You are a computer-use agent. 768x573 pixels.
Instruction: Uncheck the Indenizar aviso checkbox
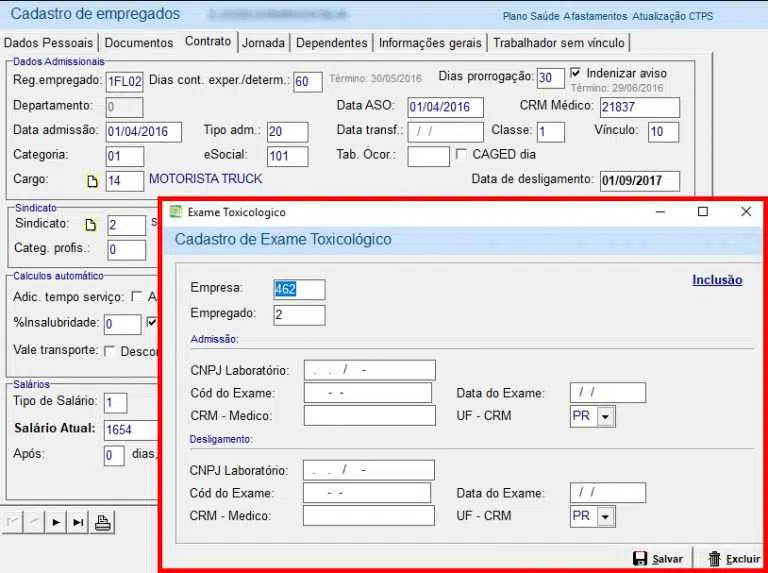click(576, 74)
